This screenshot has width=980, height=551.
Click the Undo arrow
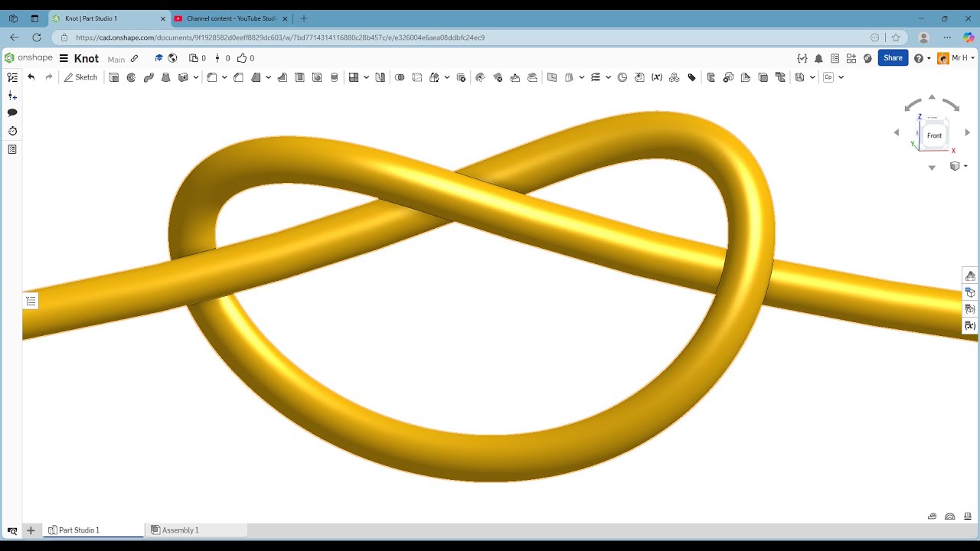[31, 77]
